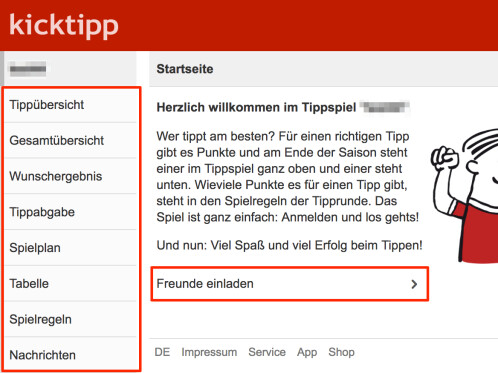The width and height of the screenshot is (498, 373).
Task: Open Spielregeln from the sidebar
Action: tap(70, 319)
